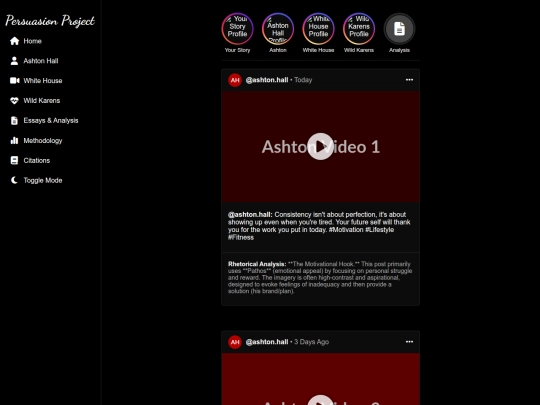
Task: Open the Your Story profile circle
Action: pyautogui.click(x=237, y=29)
